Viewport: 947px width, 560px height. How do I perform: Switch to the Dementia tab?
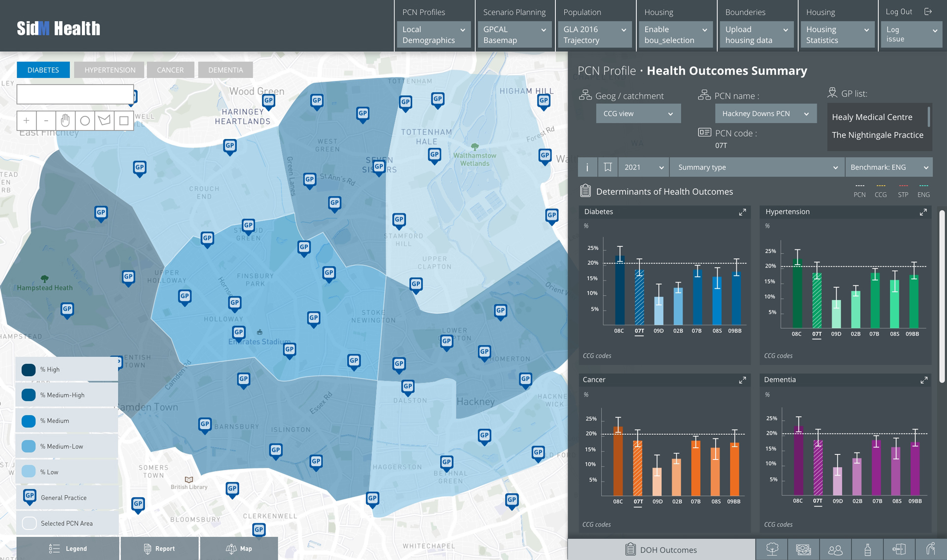tap(225, 70)
